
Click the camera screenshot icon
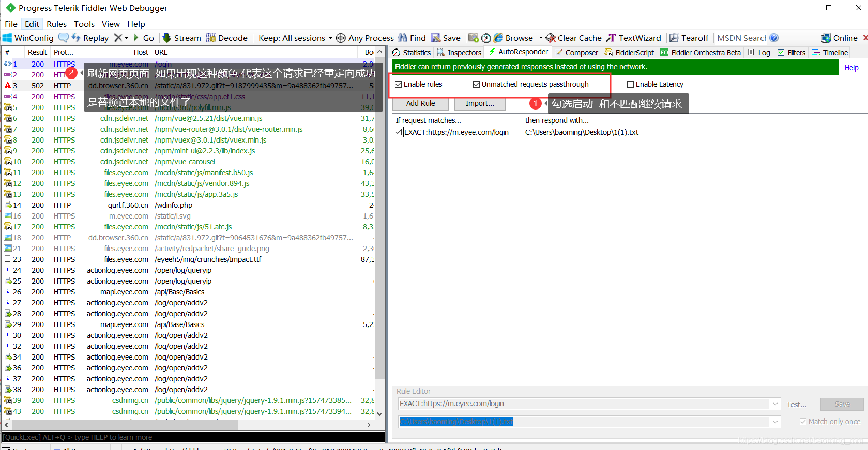[x=473, y=38]
